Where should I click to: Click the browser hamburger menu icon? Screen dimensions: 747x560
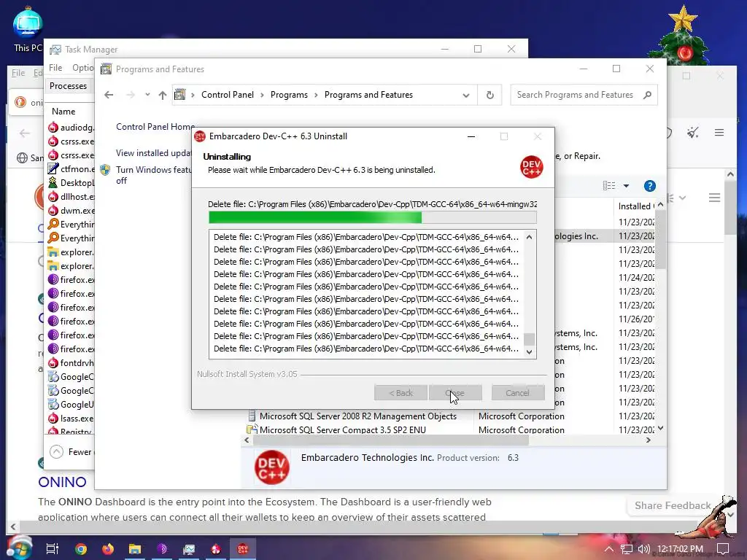coord(719,133)
